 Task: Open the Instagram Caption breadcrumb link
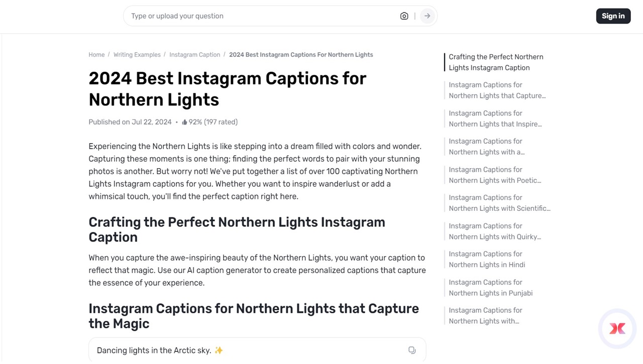pyautogui.click(x=194, y=54)
